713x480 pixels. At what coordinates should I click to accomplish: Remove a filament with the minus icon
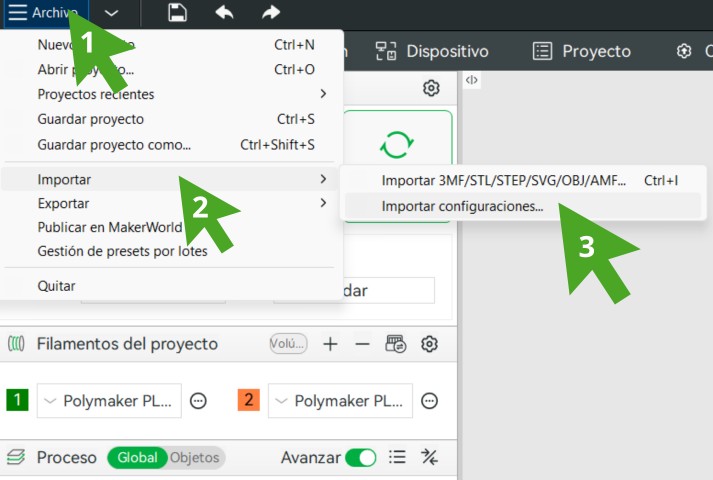pos(362,344)
